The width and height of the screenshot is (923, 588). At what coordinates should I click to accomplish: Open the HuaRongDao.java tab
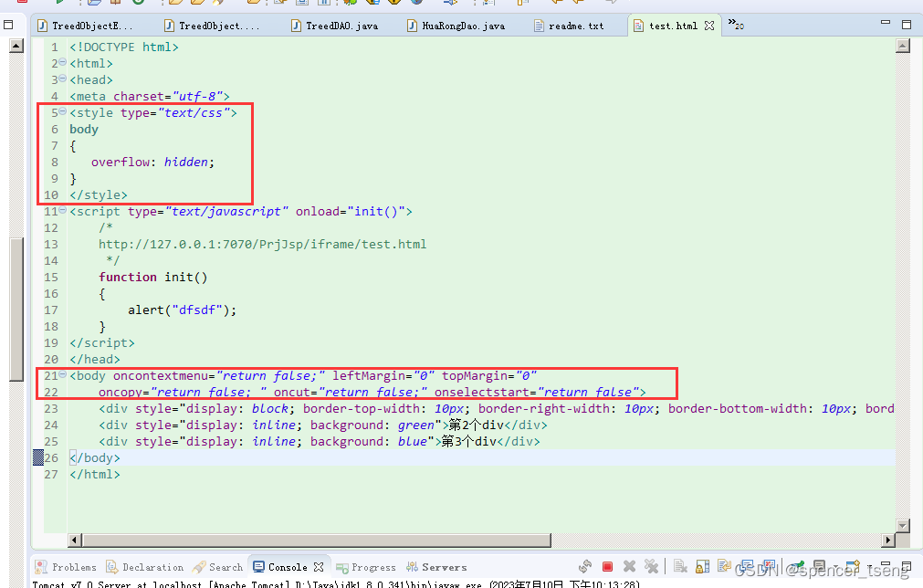(x=456, y=26)
